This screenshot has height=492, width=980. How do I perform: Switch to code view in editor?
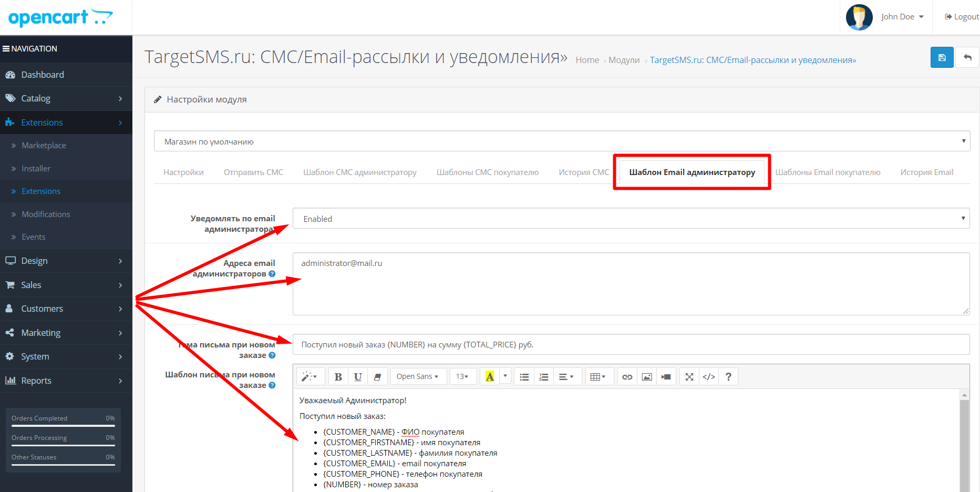tap(709, 376)
